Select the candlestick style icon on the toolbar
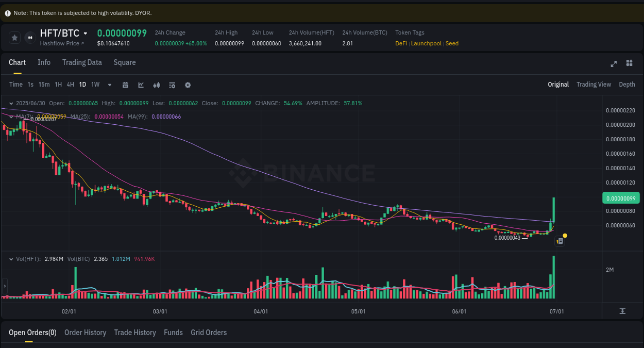This screenshot has width=644, height=348. point(157,85)
